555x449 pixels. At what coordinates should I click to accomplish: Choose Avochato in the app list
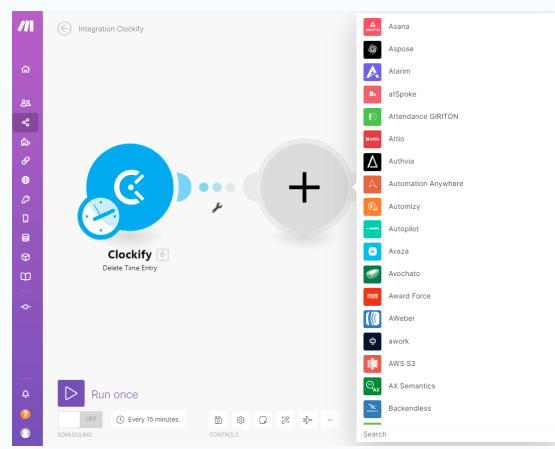pos(457,274)
